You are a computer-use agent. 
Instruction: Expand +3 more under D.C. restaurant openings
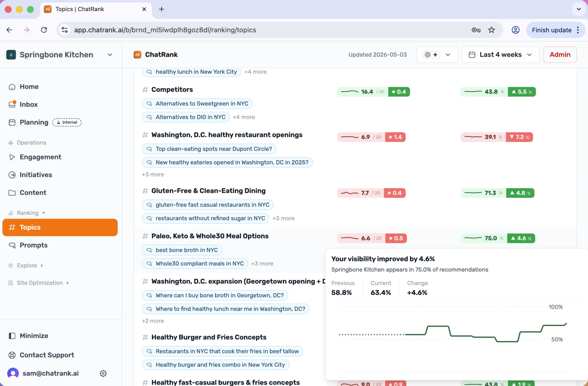153,174
